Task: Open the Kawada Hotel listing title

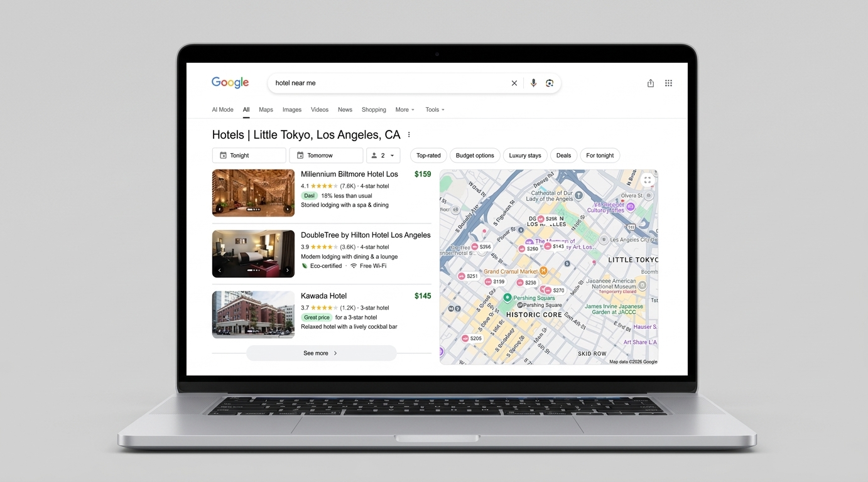Action: coord(323,296)
